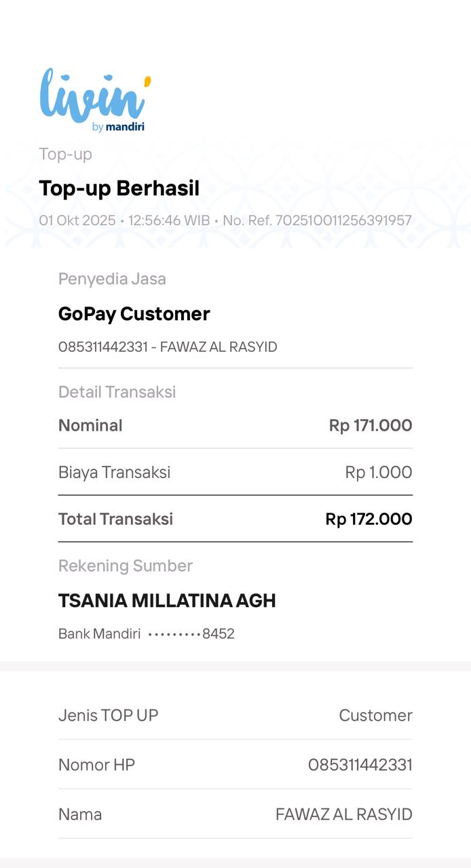
Task: Select the 'GoPay Customer' provider name
Action: 134,314
